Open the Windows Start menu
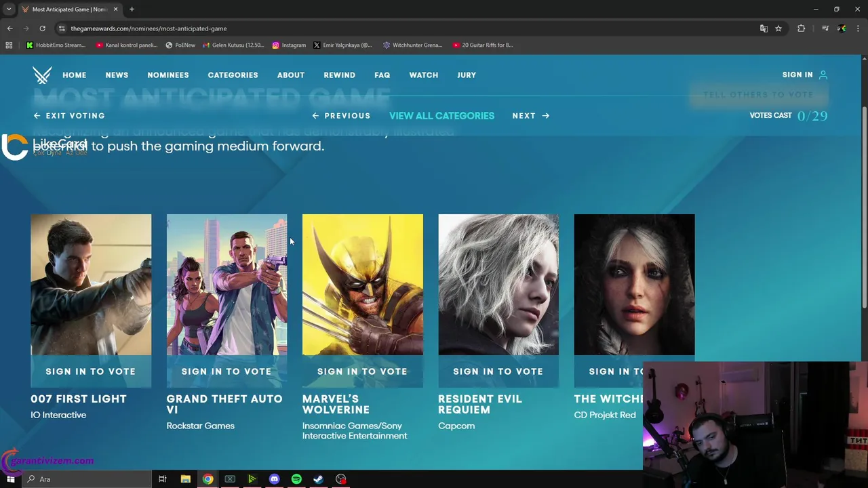The width and height of the screenshot is (868, 488). click(10, 479)
